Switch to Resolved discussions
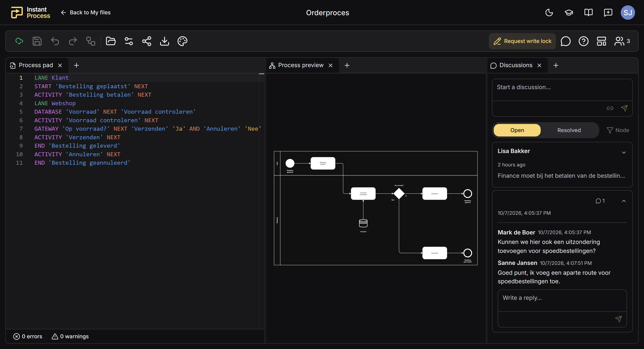The image size is (644, 349). (569, 130)
